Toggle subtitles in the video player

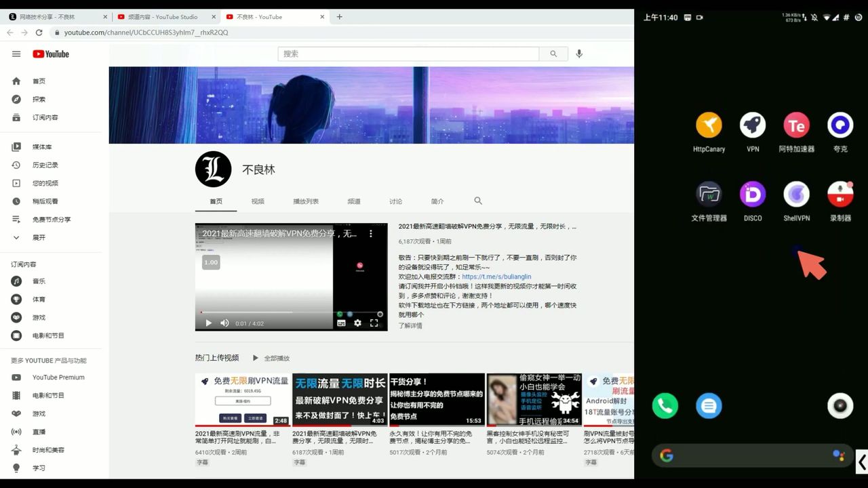click(341, 323)
